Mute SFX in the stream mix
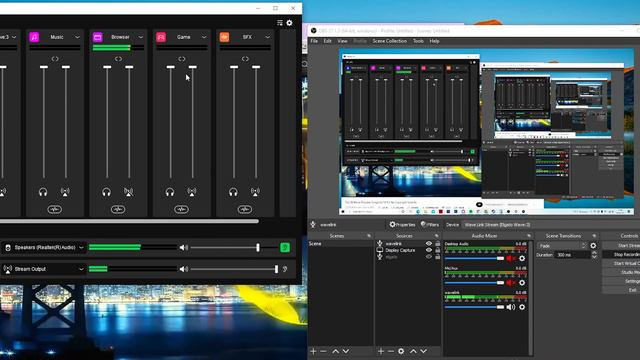 coord(255,192)
